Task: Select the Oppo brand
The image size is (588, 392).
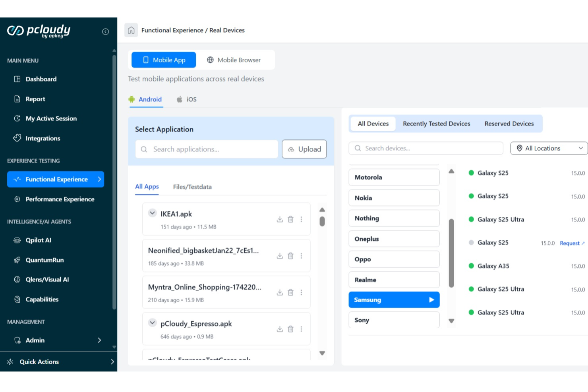Action: [x=394, y=259]
